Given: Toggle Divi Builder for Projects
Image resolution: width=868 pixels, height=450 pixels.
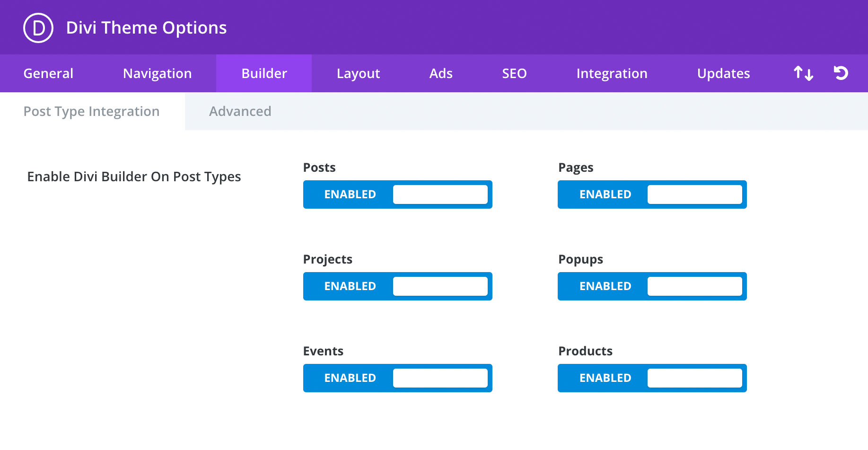Looking at the screenshot, I should tap(397, 286).
